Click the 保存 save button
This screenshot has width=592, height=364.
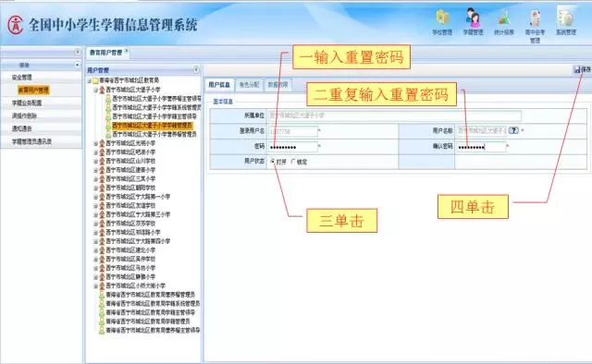[582, 69]
